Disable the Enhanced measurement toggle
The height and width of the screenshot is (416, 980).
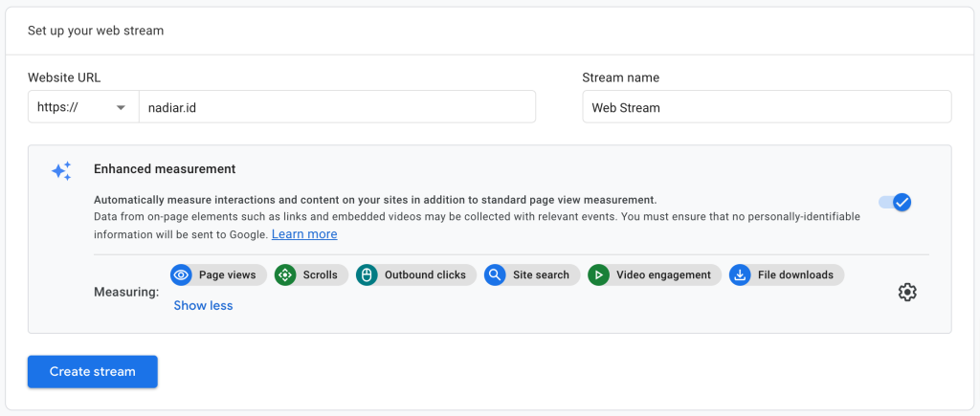pos(895,202)
